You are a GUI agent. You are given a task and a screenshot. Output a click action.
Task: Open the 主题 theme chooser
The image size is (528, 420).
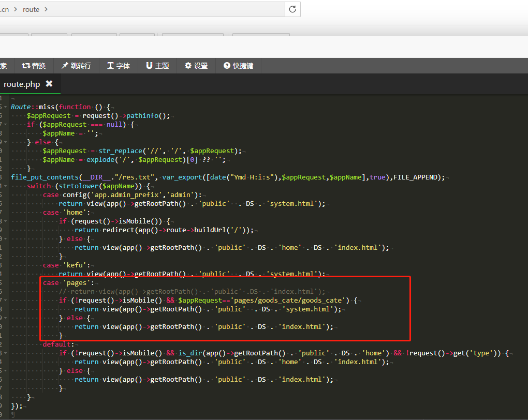pos(157,66)
